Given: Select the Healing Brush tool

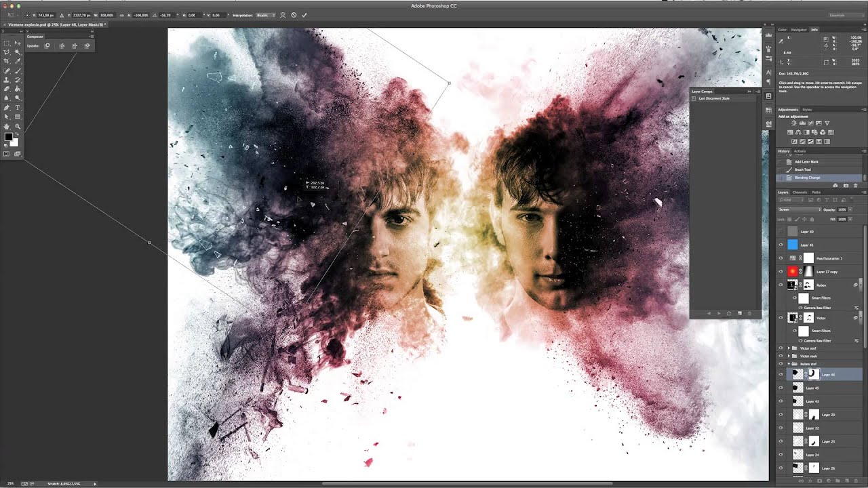Looking at the screenshot, I should [x=7, y=70].
